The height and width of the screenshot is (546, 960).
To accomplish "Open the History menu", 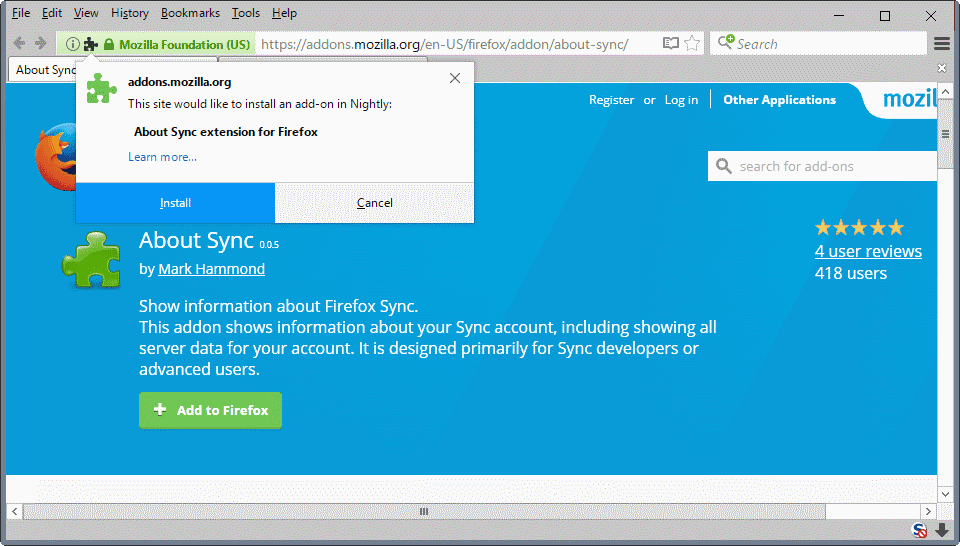I will point(130,13).
